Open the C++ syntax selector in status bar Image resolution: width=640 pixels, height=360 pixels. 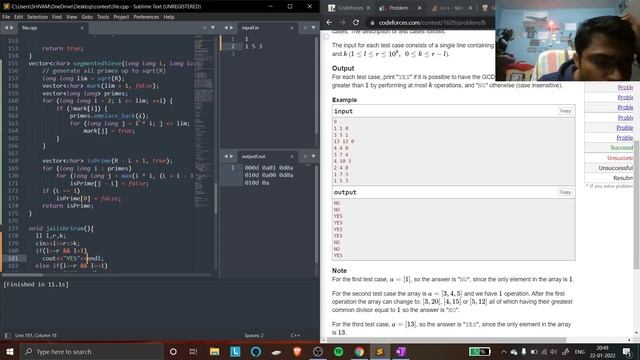(295, 336)
